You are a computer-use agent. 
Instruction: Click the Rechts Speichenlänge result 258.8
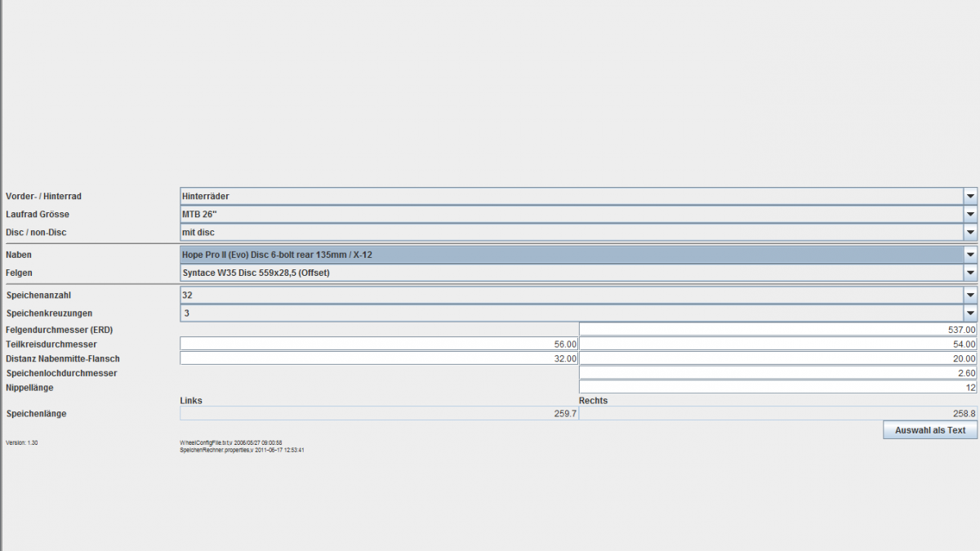coord(777,414)
